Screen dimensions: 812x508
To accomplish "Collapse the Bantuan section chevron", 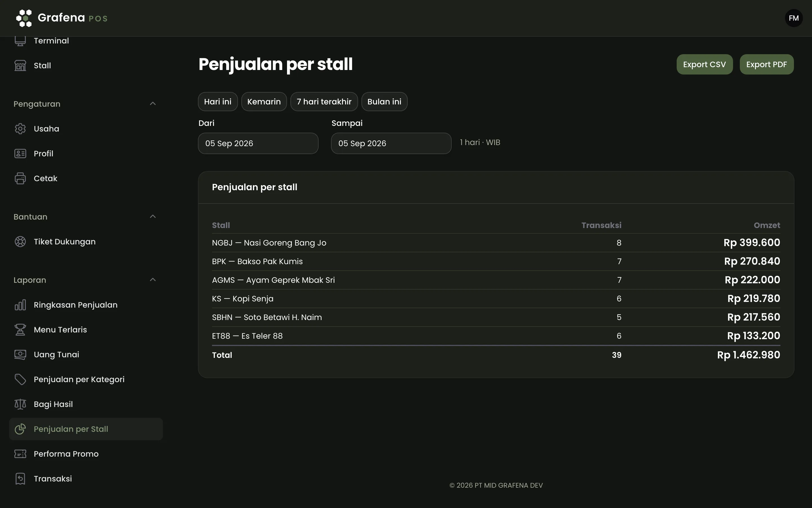I will pyautogui.click(x=153, y=216).
